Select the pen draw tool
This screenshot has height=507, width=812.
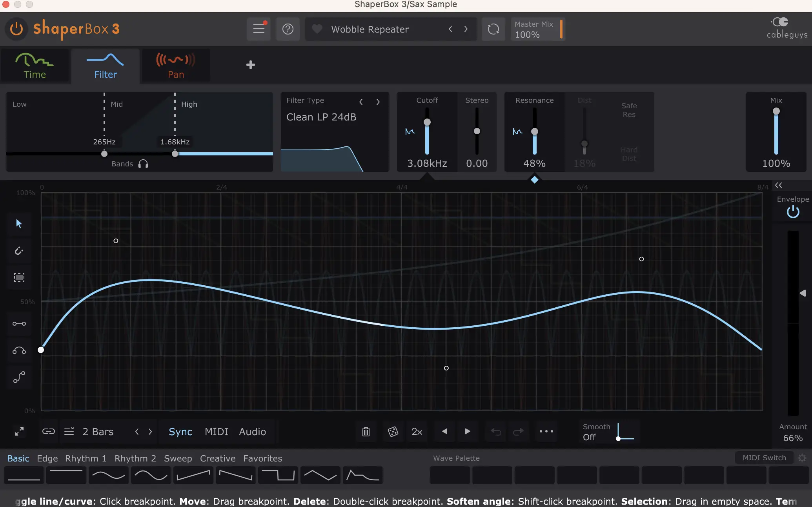(19, 251)
